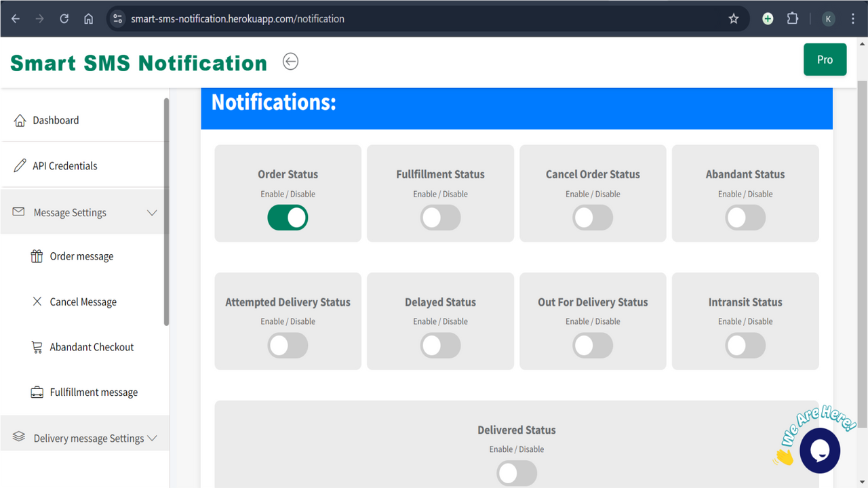Click the Message Settings label
Image resolution: width=868 pixels, height=488 pixels.
point(70,213)
